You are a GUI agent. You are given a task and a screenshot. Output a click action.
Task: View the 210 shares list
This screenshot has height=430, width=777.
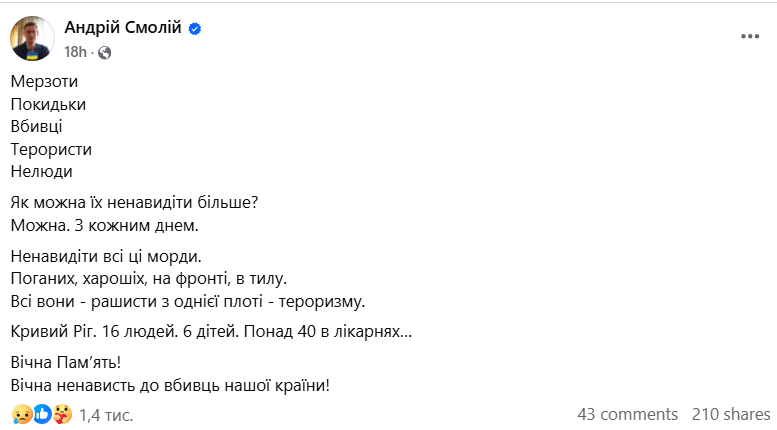[x=731, y=414]
